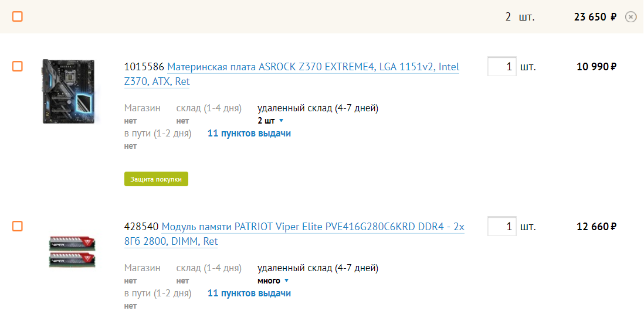Click the article number 428540
The height and width of the screenshot is (311, 644).
[x=141, y=227]
